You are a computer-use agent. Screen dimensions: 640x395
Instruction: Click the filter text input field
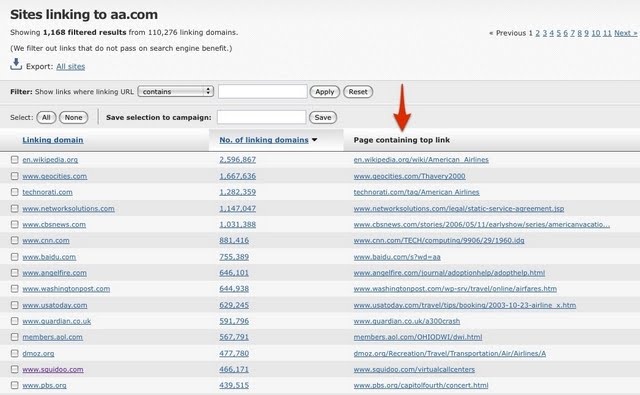262,91
